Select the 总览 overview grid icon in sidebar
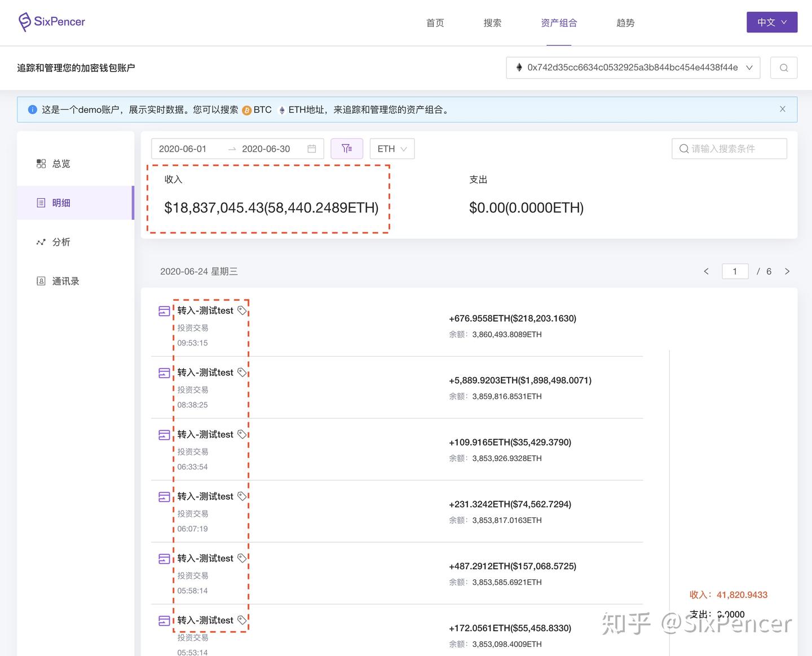Image resolution: width=812 pixels, height=656 pixels. coord(41,163)
